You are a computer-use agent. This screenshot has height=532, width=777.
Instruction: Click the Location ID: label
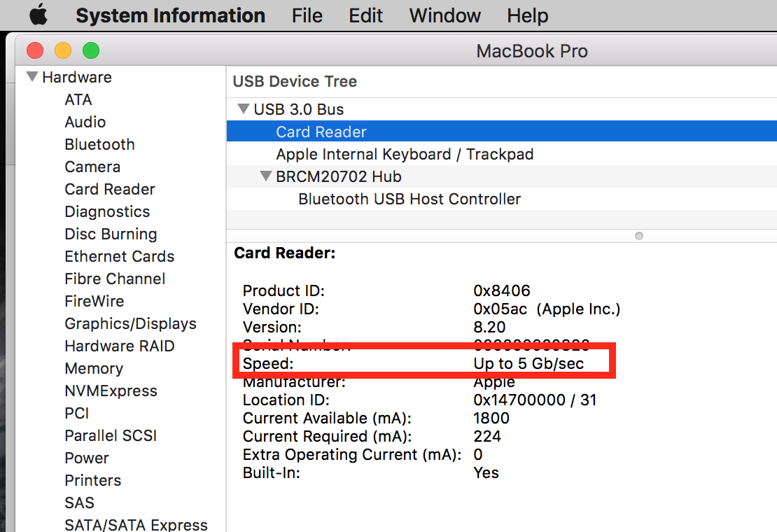pyautogui.click(x=286, y=400)
